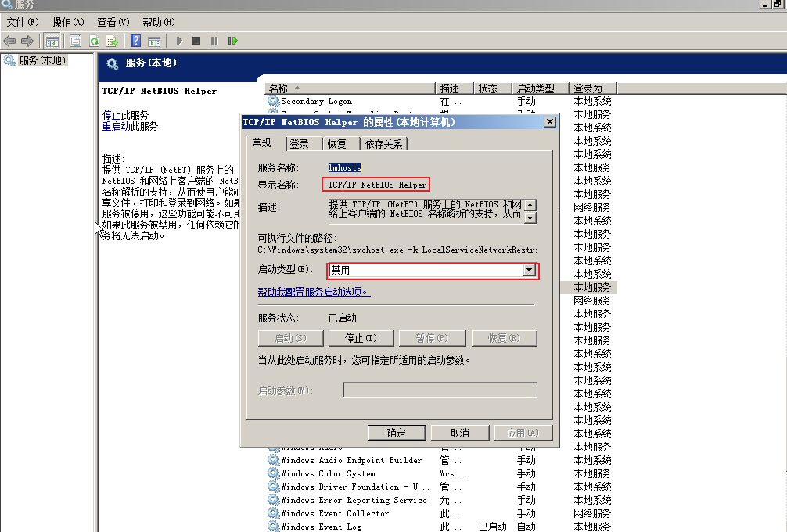787x532 pixels.
Task: Click the Restart Service icon in the toolbar
Action: coord(233,41)
